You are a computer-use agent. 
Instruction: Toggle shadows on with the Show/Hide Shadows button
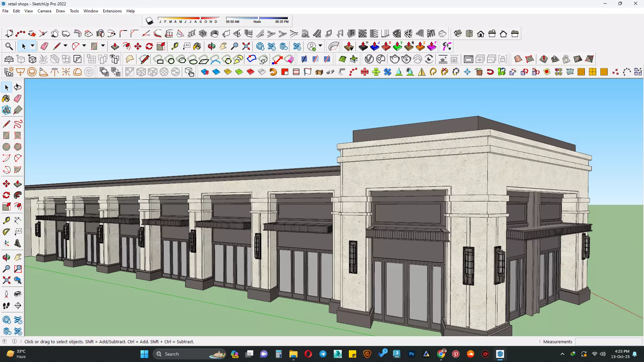[x=149, y=21]
